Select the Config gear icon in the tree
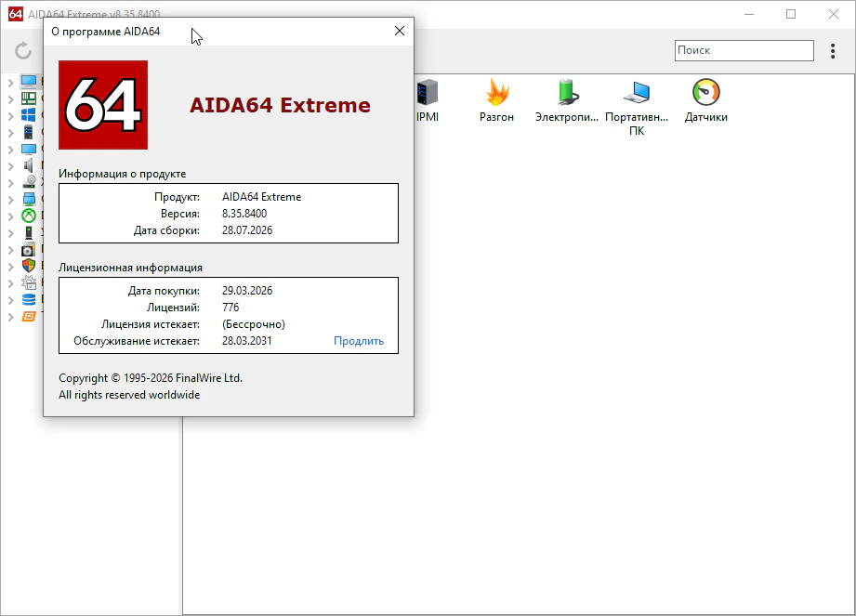 pos(29,282)
